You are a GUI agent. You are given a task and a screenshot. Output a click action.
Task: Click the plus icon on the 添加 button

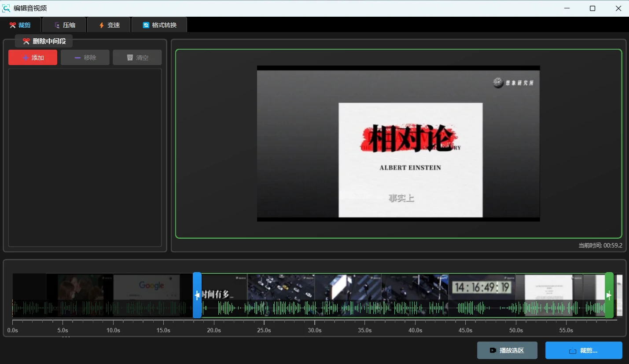pos(26,58)
